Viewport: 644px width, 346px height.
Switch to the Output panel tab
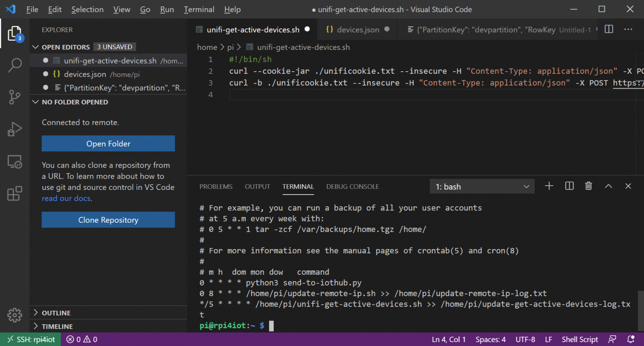pos(257,187)
